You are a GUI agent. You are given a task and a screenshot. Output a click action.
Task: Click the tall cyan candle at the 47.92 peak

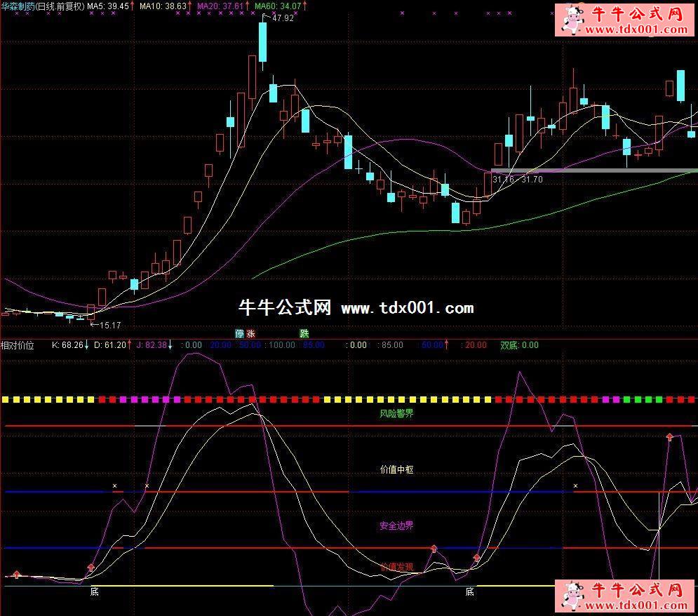click(x=262, y=42)
